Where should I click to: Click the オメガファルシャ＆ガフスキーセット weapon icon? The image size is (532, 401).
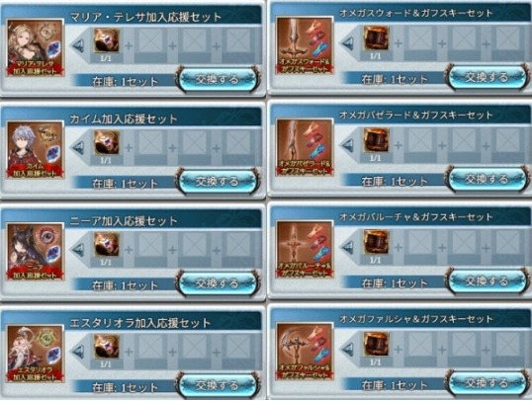(x=305, y=352)
